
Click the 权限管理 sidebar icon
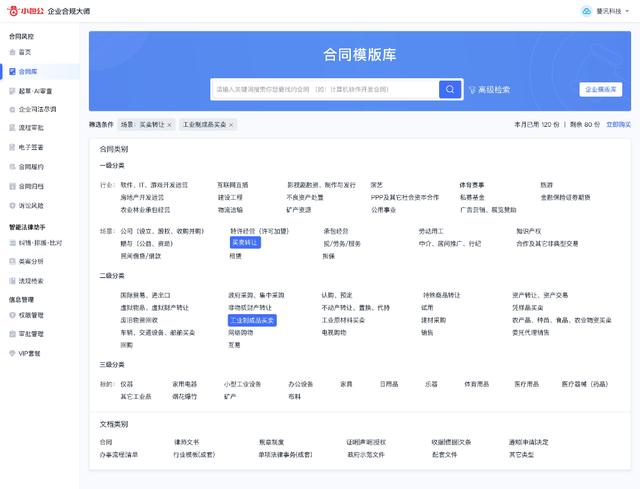point(12,315)
